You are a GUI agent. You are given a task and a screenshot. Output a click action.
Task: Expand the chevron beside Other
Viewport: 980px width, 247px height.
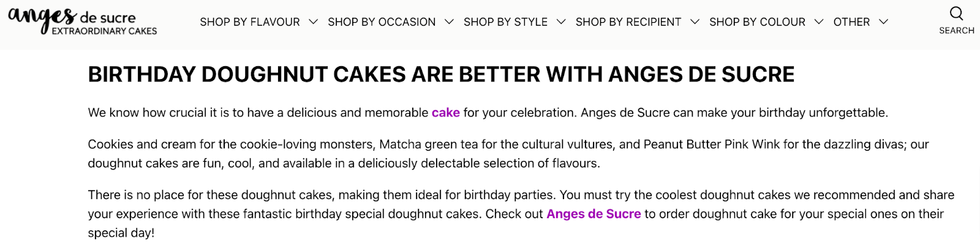883,22
